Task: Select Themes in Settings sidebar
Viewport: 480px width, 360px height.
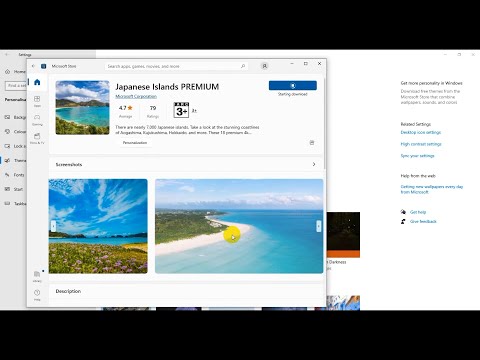Action: coord(15,160)
